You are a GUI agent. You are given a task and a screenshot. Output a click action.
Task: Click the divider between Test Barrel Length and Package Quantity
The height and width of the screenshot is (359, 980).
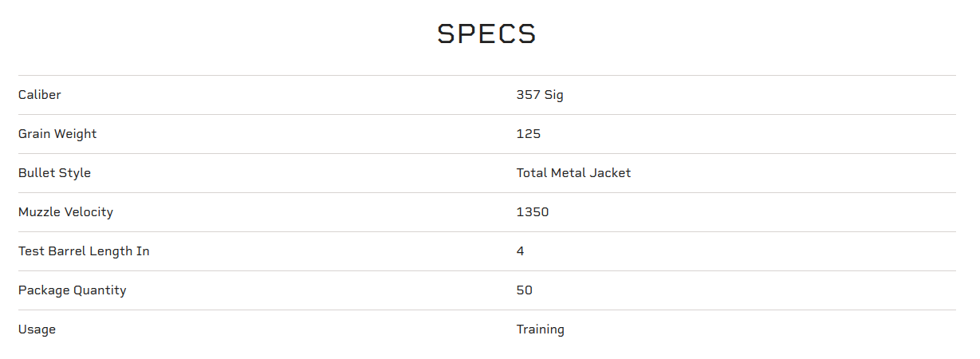[x=486, y=271]
